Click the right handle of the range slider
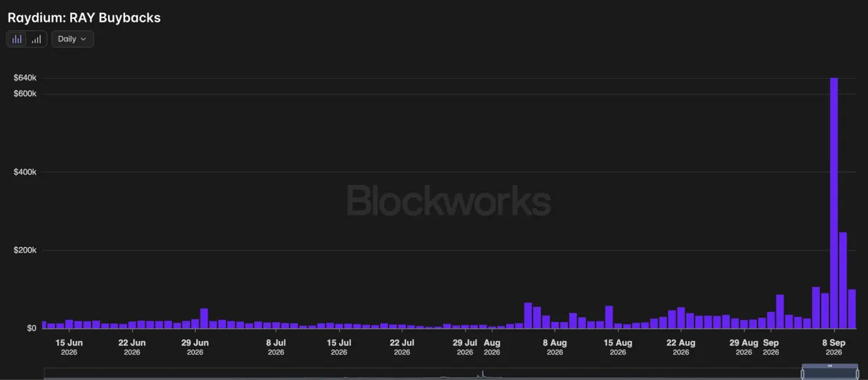Screen dimensions: 868x380 click(858, 373)
